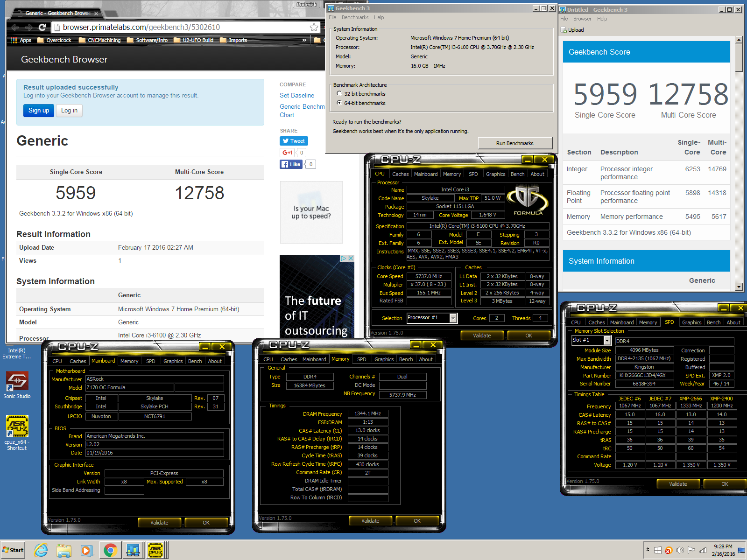
Task: Open the Software/Info bookmarks folder
Action: point(147,40)
